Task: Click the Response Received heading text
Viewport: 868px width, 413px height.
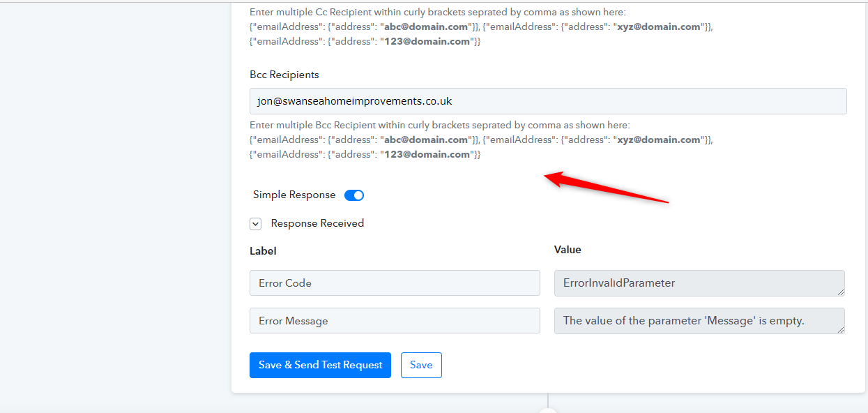Action: pos(317,224)
